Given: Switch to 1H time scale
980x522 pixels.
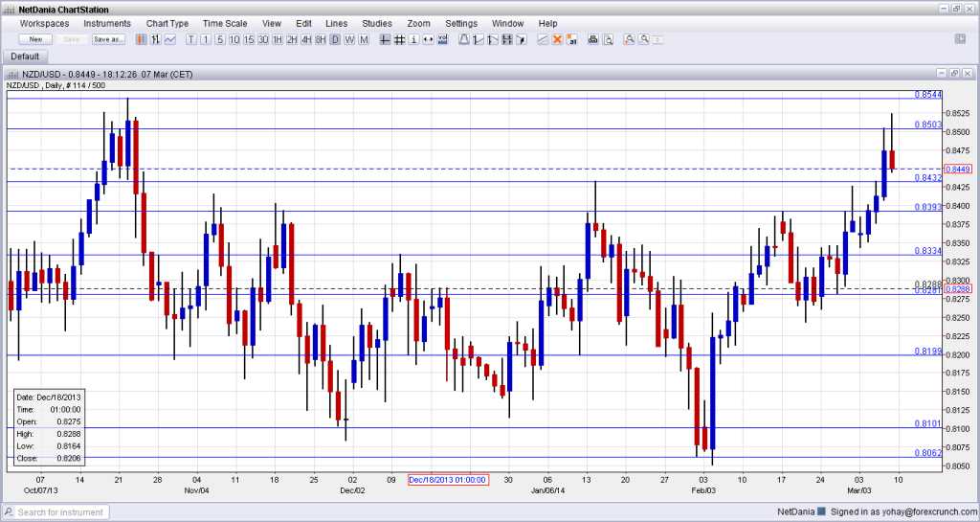Looking at the screenshot, I should click(278, 39).
